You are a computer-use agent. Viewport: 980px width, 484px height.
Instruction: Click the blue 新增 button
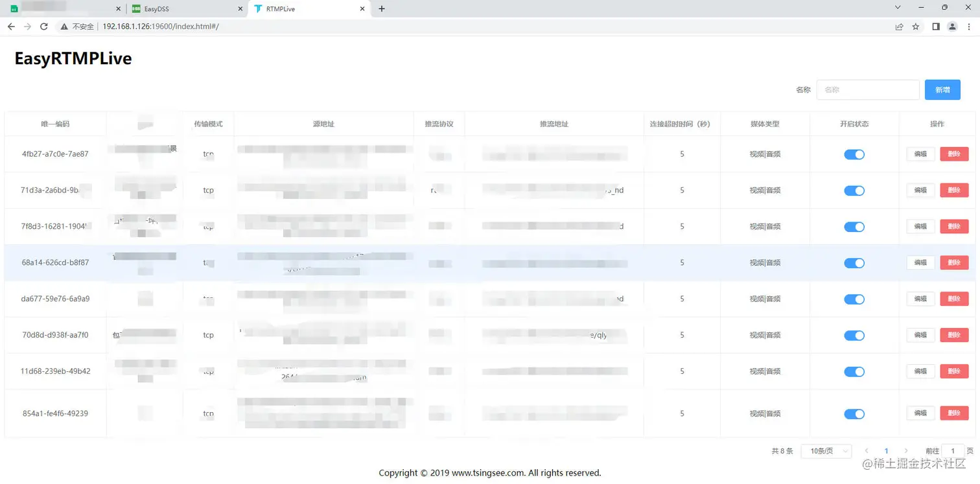[x=942, y=90]
